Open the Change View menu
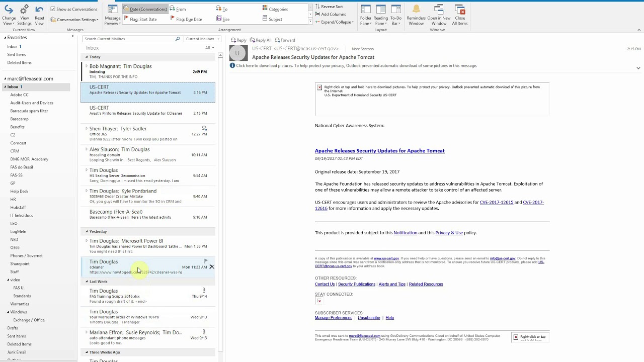 click(9, 15)
